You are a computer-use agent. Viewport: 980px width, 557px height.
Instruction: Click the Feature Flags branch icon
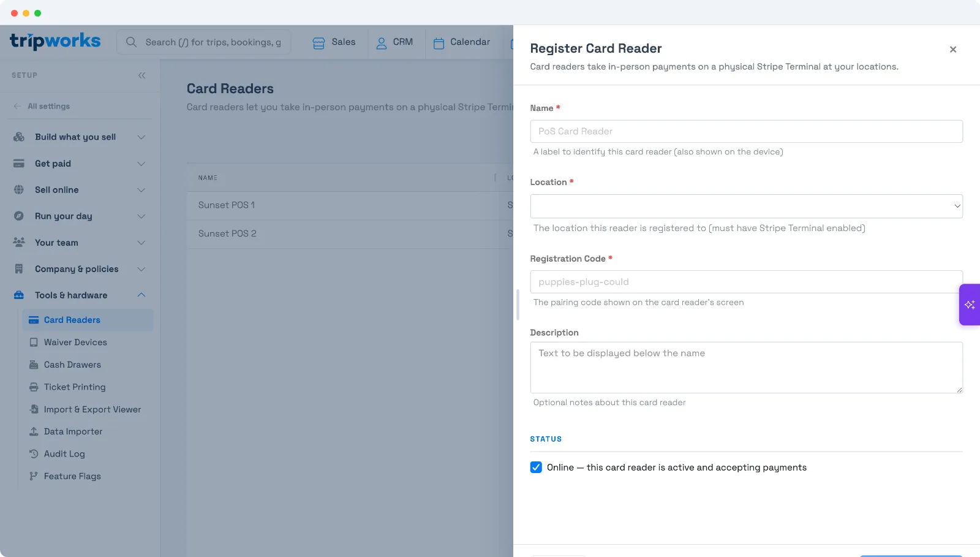[x=34, y=476]
